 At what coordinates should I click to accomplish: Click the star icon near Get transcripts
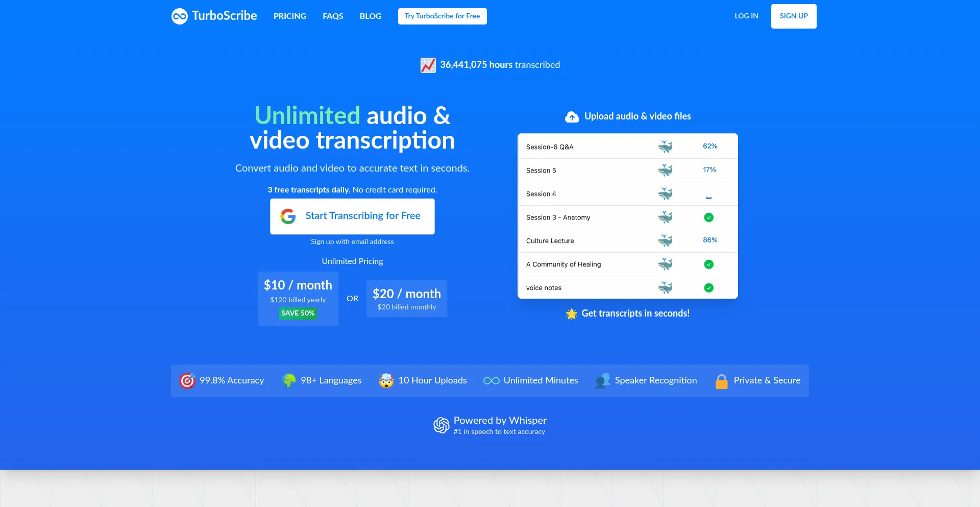click(x=572, y=314)
